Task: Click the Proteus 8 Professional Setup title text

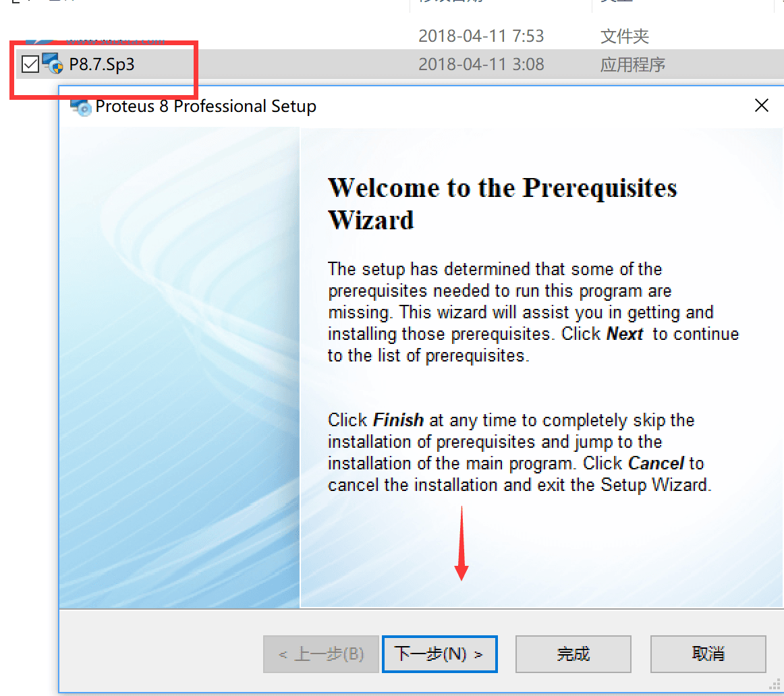Action: [x=206, y=107]
